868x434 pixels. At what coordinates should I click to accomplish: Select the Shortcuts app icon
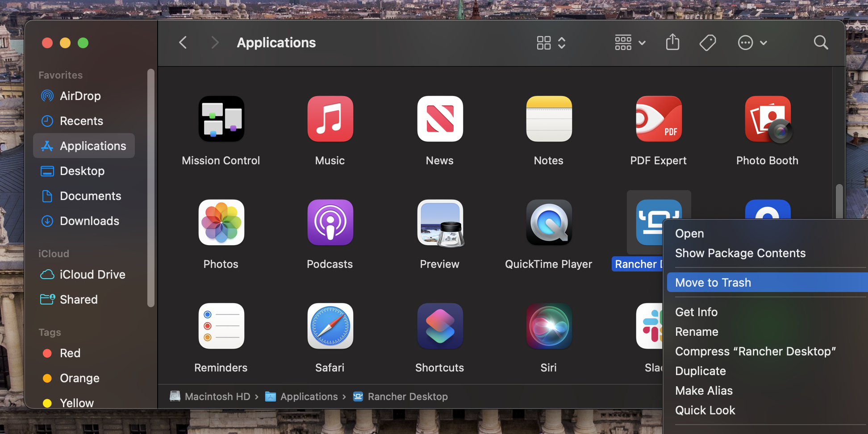[440, 326]
